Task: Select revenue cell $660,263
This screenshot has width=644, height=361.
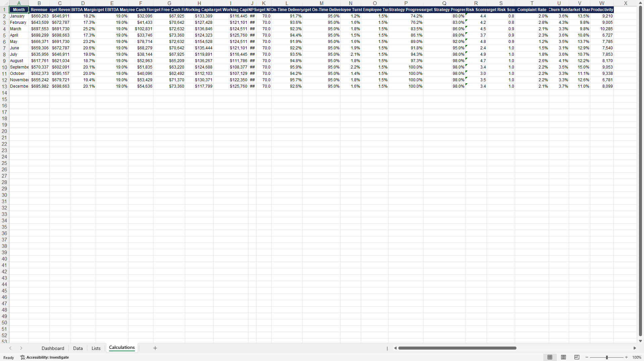Action: coord(39,16)
